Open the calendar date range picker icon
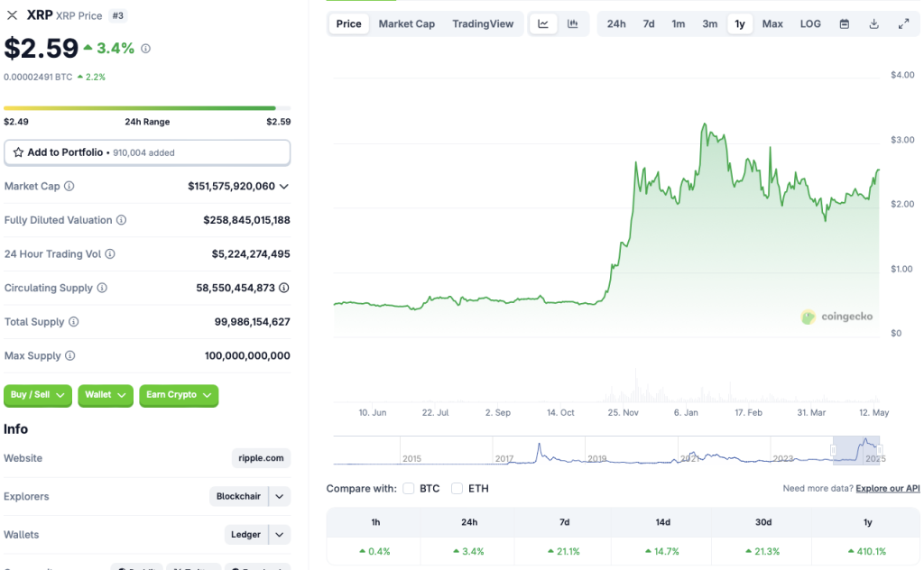 [x=844, y=23]
